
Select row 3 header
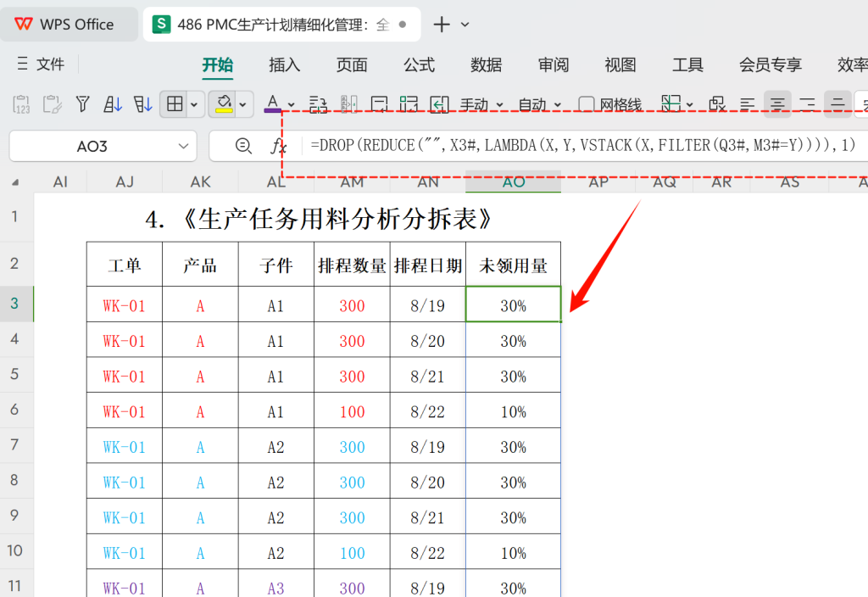pos(15,304)
